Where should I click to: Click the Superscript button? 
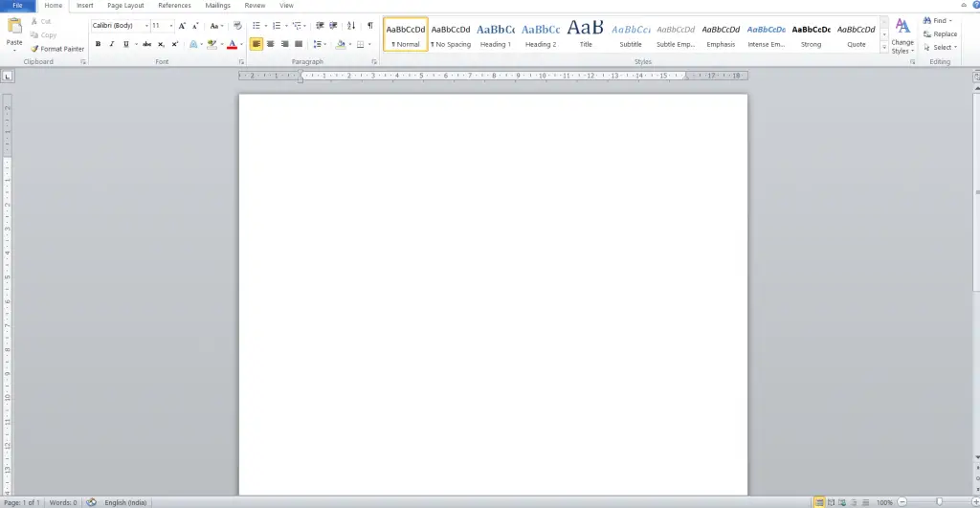pyautogui.click(x=175, y=44)
